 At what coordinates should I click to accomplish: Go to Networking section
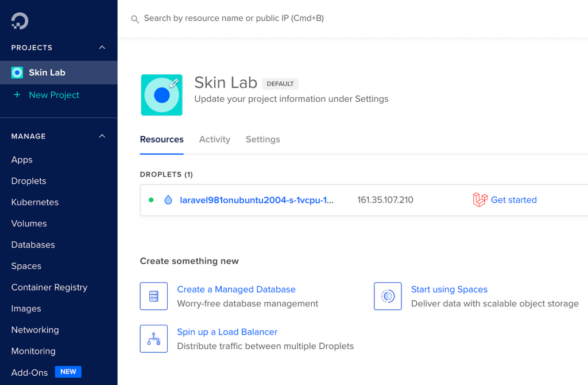[x=35, y=330]
